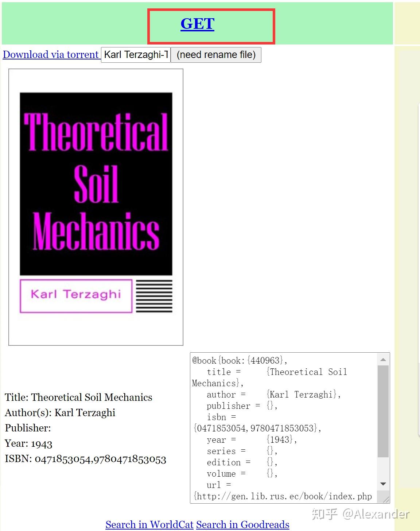Click the Author(s): Karl Terzaghi text
The width and height of the screenshot is (420, 531).
point(60,412)
